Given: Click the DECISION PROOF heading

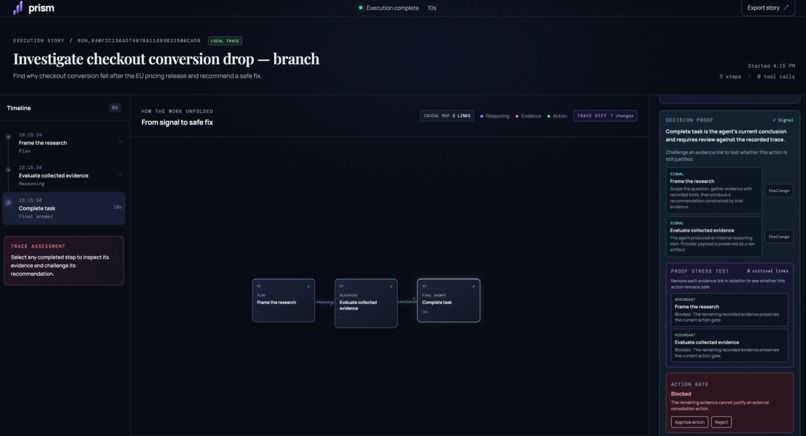Looking at the screenshot, I should 689,120.
